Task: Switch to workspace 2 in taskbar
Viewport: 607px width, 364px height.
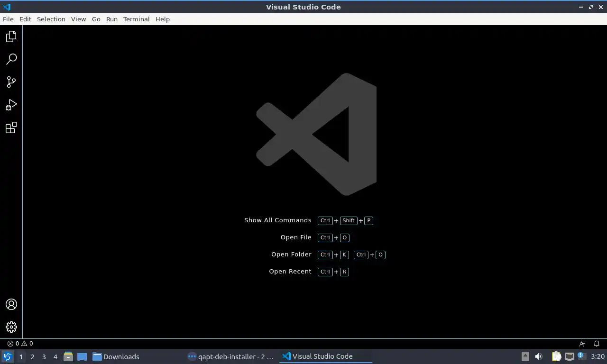Action: click(32, 357)
